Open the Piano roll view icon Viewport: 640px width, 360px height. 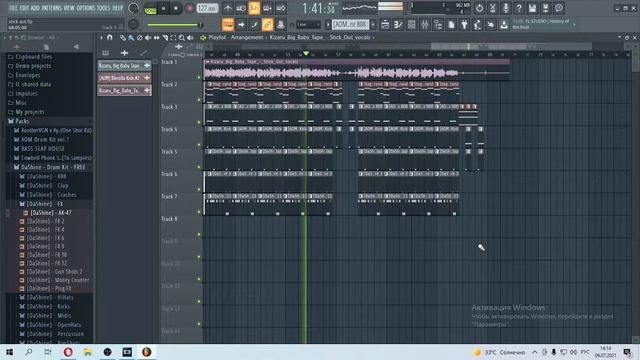[398, 25]
